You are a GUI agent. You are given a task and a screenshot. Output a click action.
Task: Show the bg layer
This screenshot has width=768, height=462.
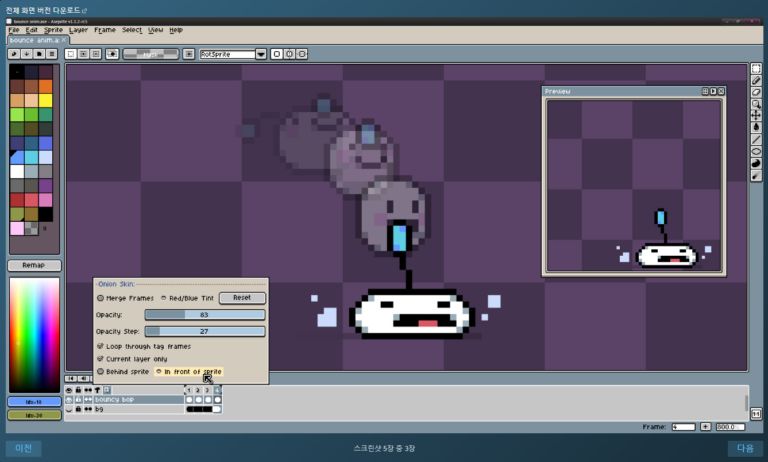[x=69, y=409]
